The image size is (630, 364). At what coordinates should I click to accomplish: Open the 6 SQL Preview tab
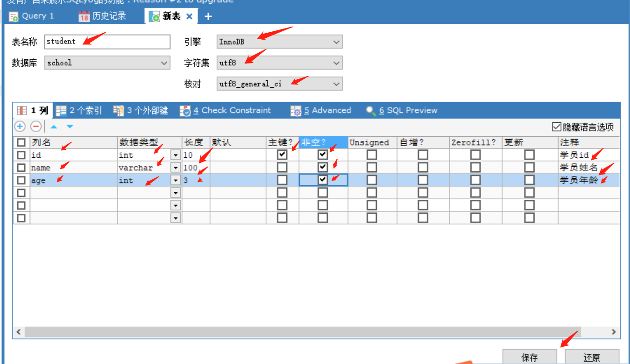[x=402, y=111]
